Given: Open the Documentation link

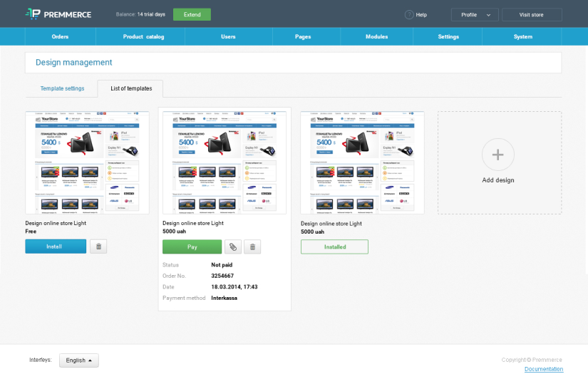Looking at the screenshot, I should pos(544,369).
